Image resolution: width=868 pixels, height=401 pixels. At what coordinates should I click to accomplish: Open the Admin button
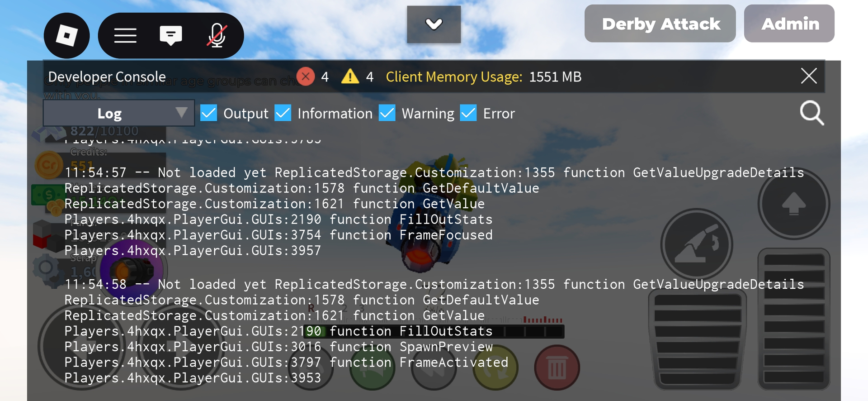click(x=789, y=24)
